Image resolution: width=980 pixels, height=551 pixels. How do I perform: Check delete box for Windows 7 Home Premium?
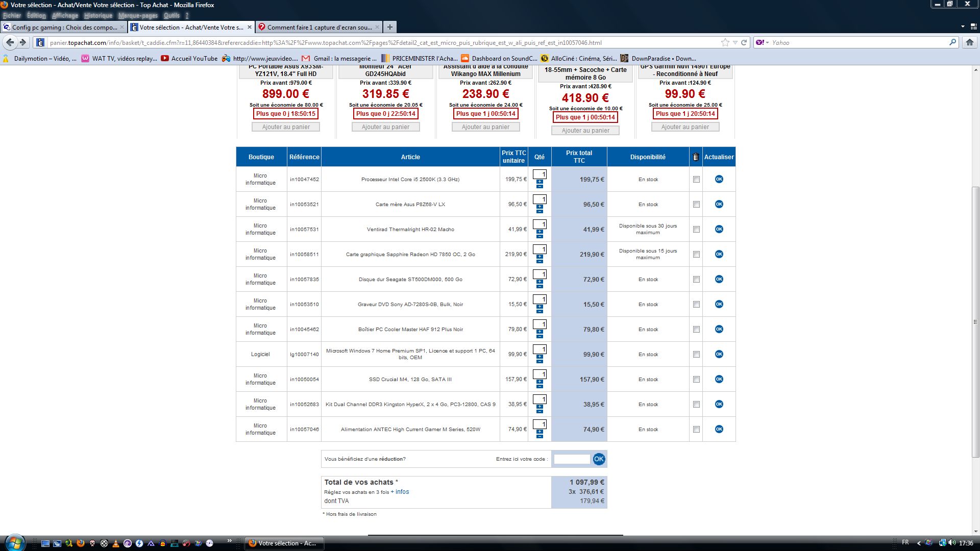pyautogui.click(x=696, y=355)
